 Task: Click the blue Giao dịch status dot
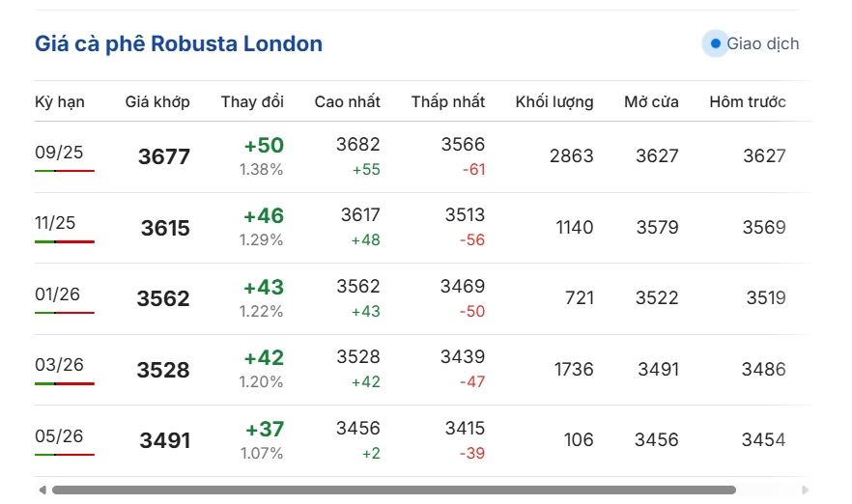[716, 43]
